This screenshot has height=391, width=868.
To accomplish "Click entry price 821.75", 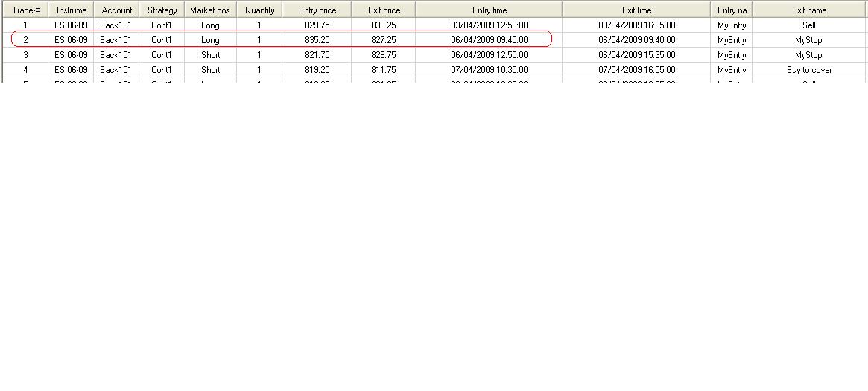I will [x=317, y=55].
